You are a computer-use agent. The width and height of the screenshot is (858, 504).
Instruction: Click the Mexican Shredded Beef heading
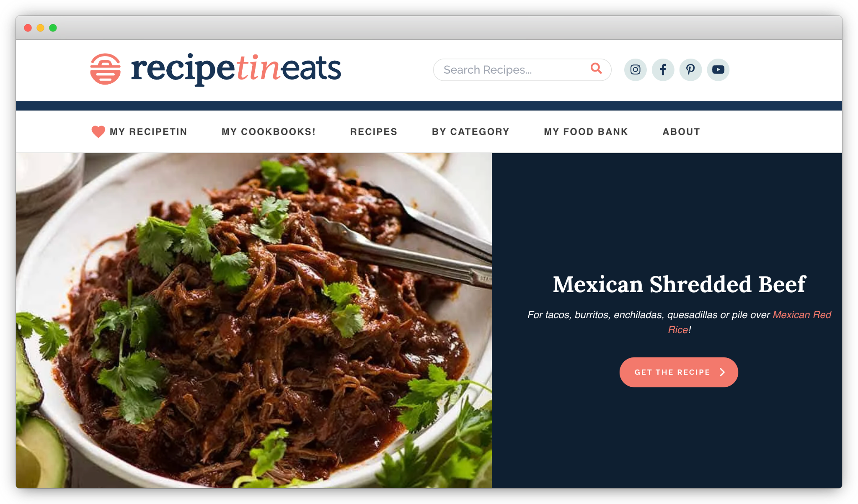pos(679,284)
